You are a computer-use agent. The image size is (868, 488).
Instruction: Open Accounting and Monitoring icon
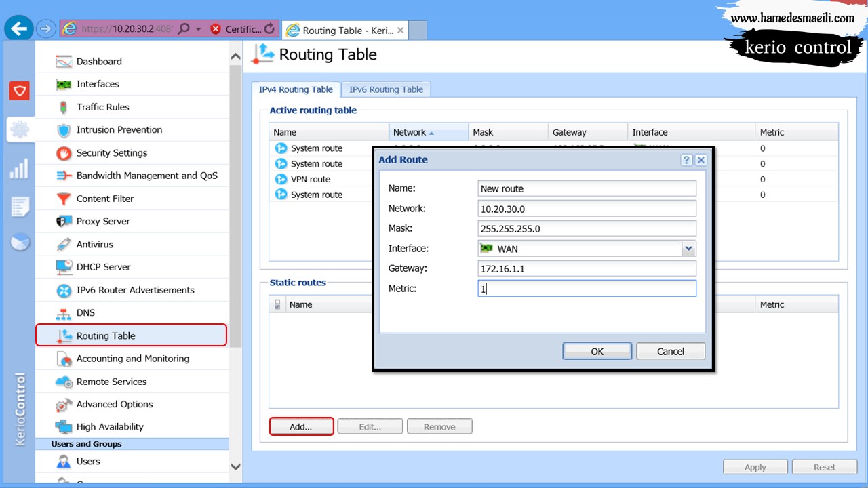[x=64, y=359]
